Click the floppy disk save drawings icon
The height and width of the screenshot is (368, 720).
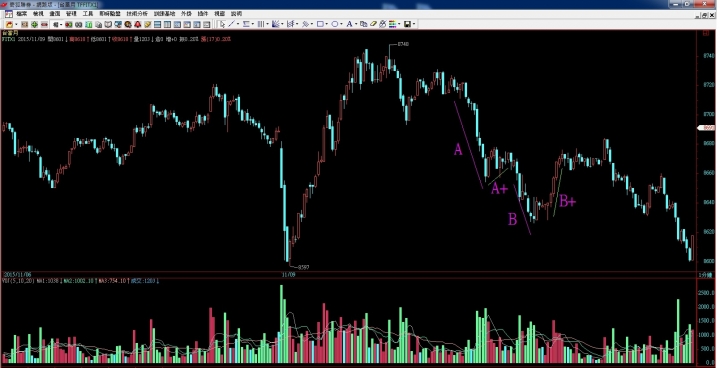click(x=407, y=24)
